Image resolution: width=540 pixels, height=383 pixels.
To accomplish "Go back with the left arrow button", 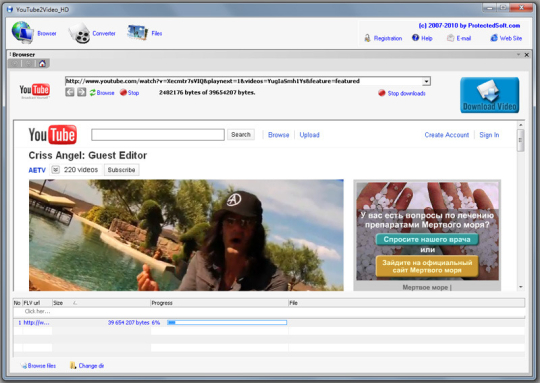I will pyautogui.click(x=70, y=92).
